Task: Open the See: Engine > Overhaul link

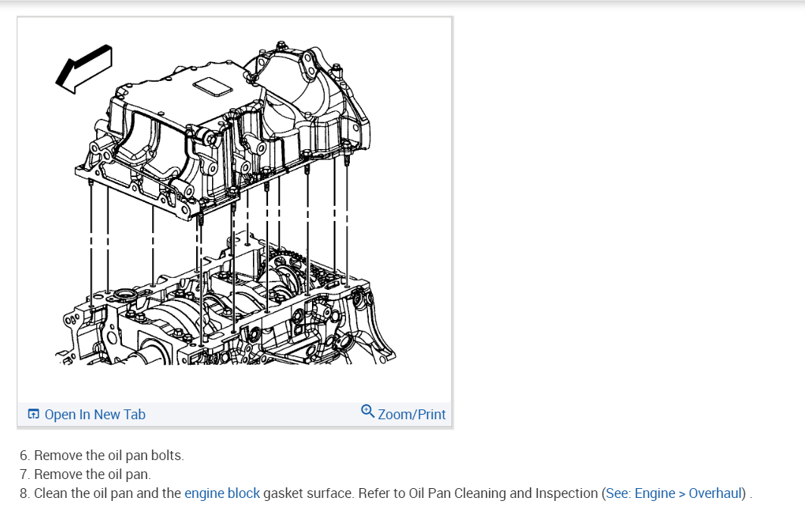Action: [674, 493]
